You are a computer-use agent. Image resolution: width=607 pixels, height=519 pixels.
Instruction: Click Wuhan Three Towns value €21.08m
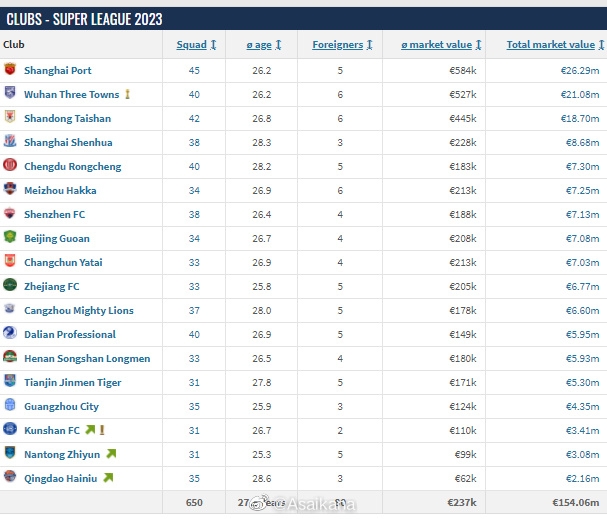pos(580,94)
